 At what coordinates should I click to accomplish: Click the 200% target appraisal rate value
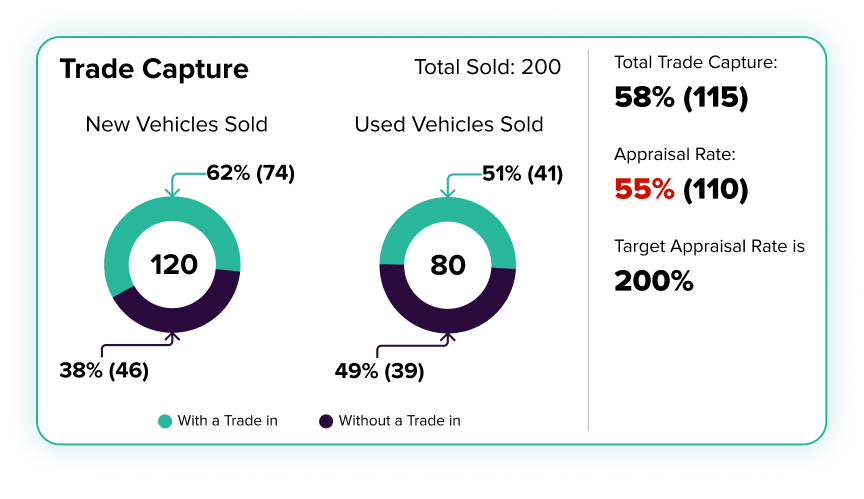coord(654,281)
